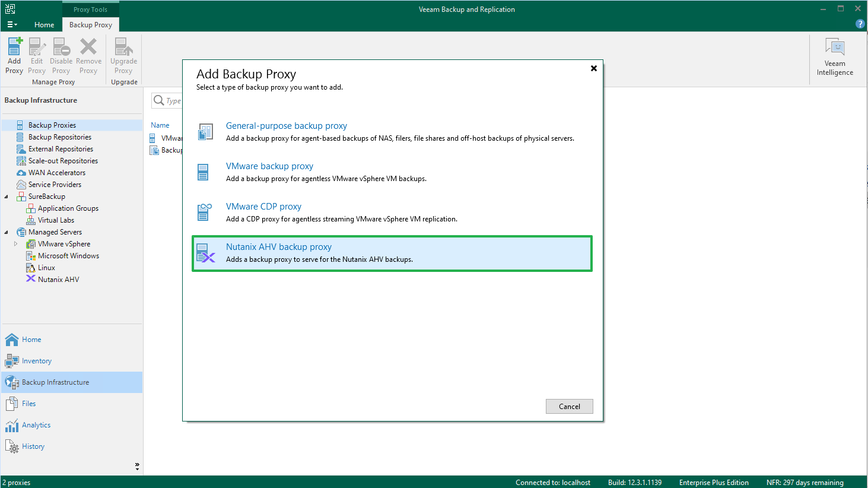
Task: Expand navigation pane options chevron
Action: (137, 467)
